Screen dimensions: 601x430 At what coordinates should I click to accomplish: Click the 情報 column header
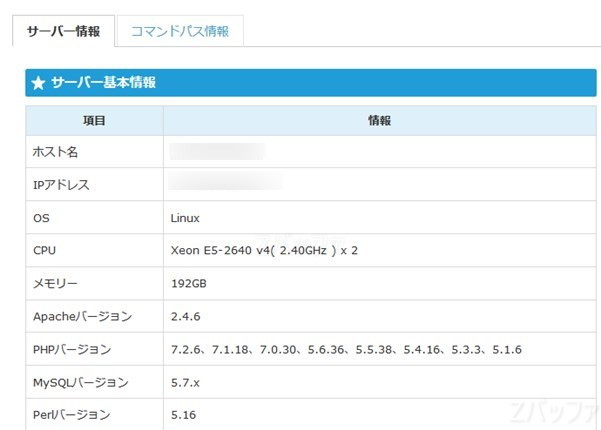[x=379, y=121]
